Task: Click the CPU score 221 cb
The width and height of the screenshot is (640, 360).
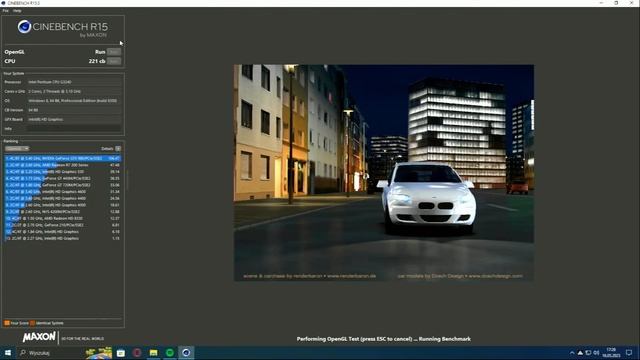Action: [97, 61]
